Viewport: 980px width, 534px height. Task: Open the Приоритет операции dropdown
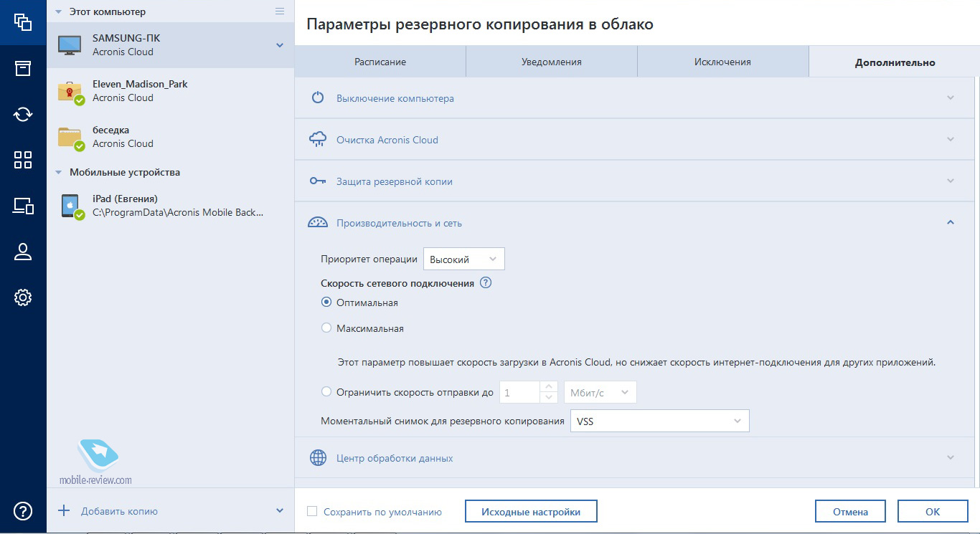click(464, 259)
